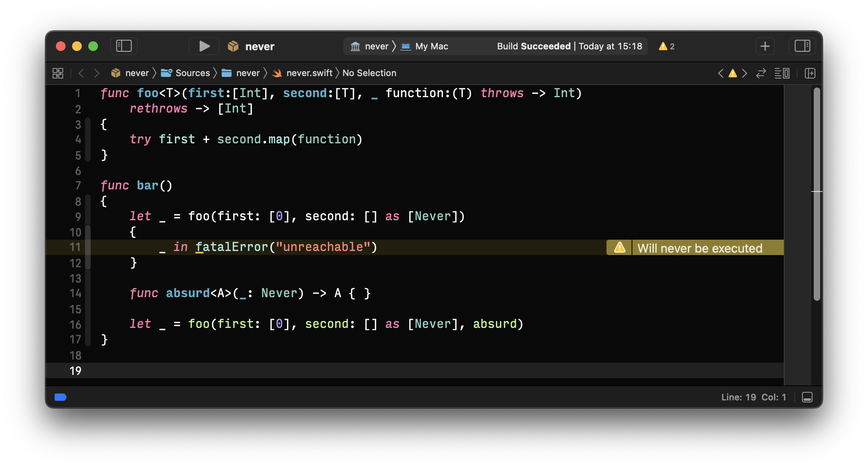Add an editor on the right
Viewport: 868px width, 468px height.
[810, 73]
